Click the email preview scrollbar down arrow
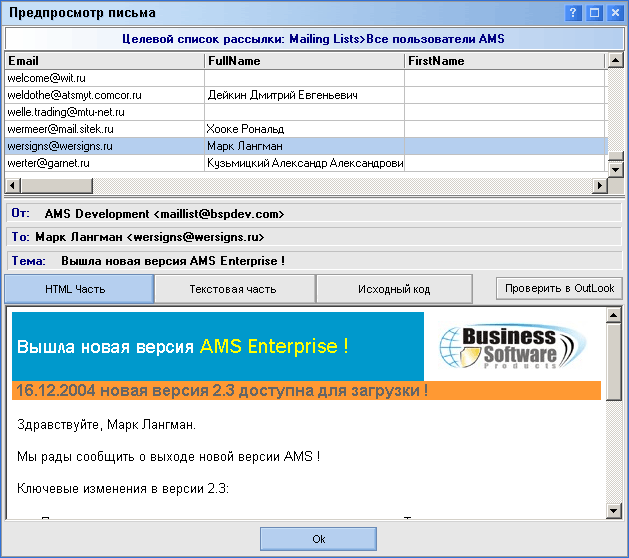This screenshot has height=558, width=629. tap(614, 511)
